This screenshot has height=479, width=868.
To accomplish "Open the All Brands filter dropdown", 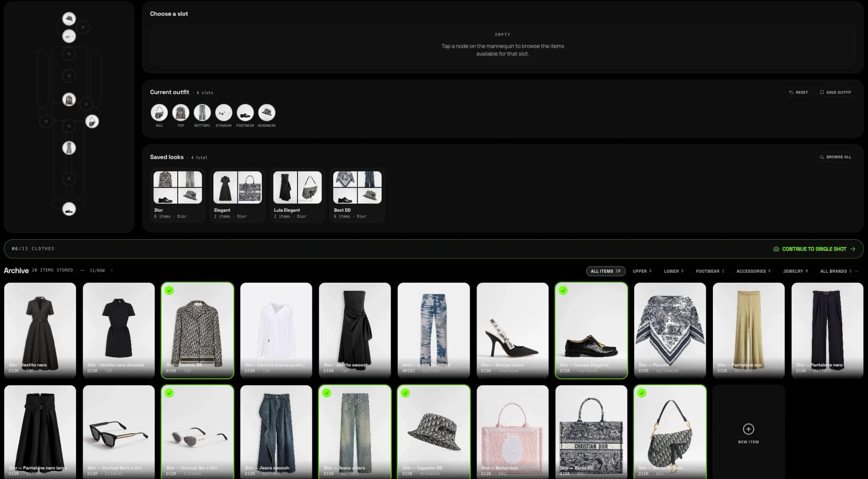I will coord(838,271).
